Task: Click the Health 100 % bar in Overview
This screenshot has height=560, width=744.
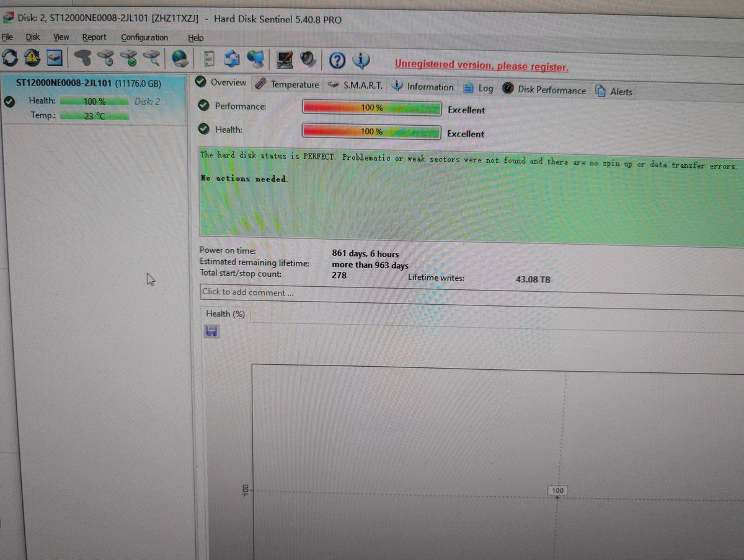Action: 372,131
